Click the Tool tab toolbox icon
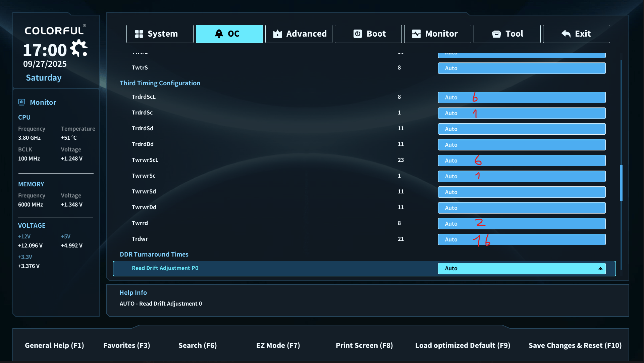 (496, 34)
